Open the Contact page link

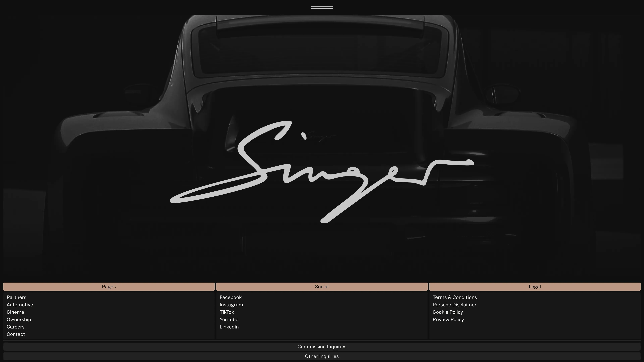click(x=16, y=334)
